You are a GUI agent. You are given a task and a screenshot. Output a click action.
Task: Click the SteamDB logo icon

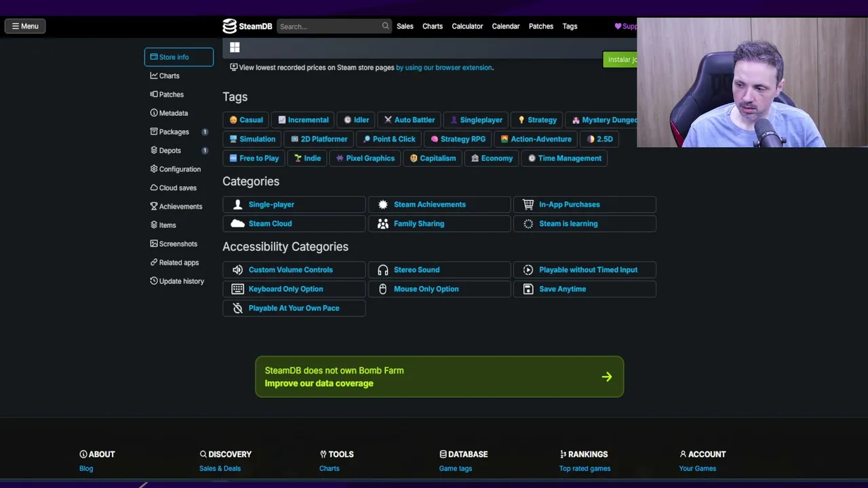click(x=230, y=26)
